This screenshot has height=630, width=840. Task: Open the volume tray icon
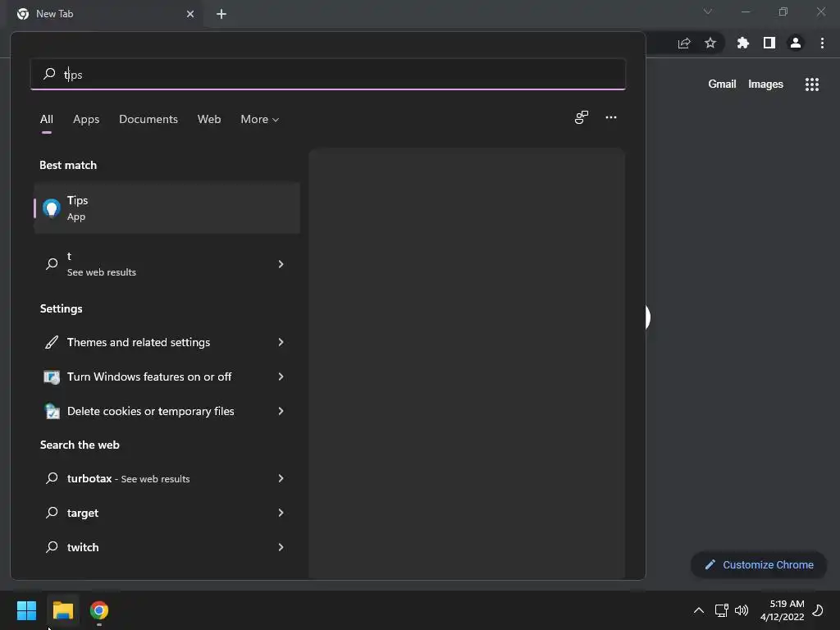point(742,610)
